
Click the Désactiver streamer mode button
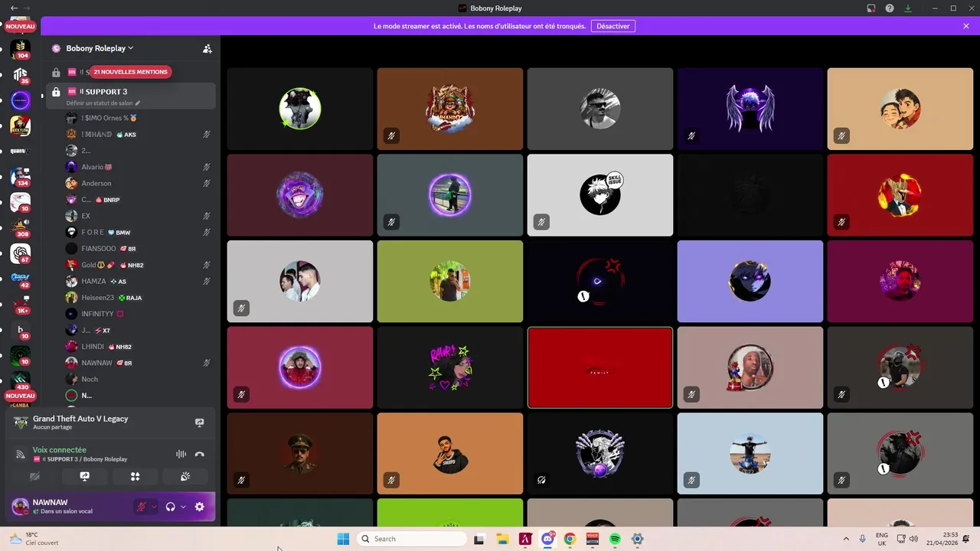pos(613,26)
